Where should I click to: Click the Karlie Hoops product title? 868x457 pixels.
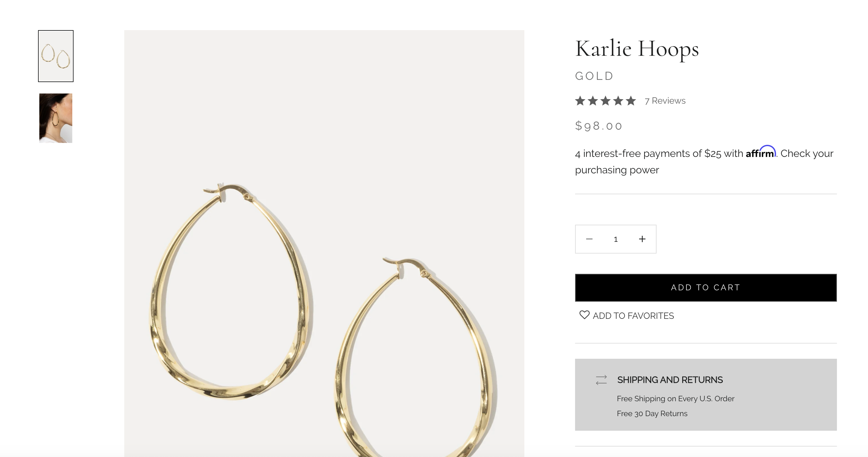[x=637, y=49]
